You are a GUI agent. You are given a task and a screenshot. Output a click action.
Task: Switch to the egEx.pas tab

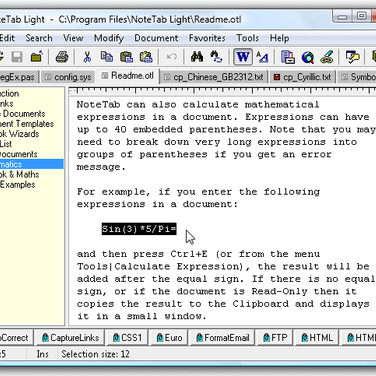18,77
